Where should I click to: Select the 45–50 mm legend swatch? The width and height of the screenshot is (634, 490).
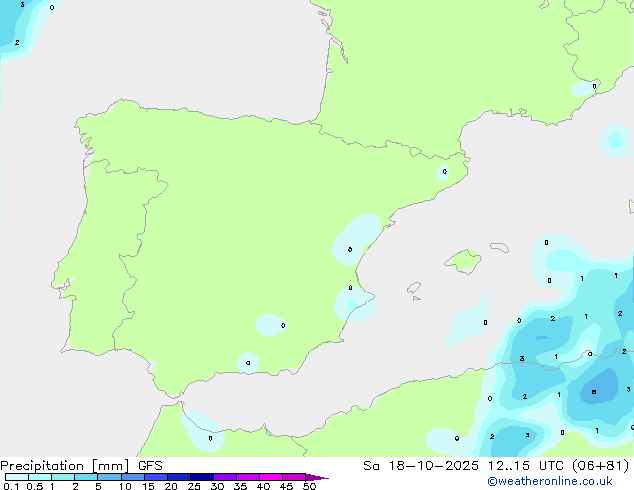point(294,477)
